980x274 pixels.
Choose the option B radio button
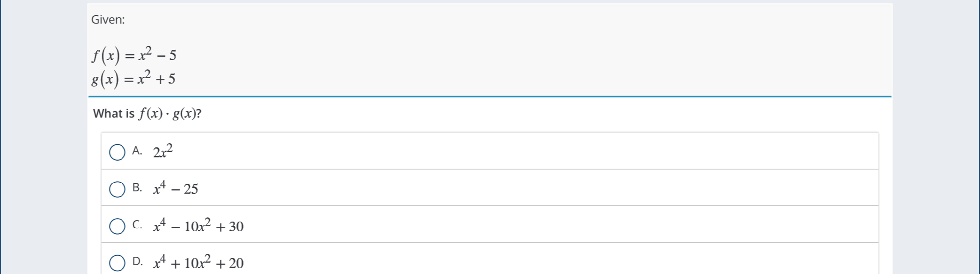[117, 189]
